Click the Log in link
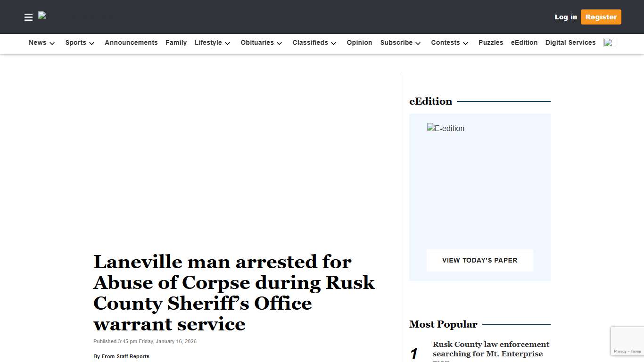The height and width of the screenshot is (362, 644). point(565,17)
